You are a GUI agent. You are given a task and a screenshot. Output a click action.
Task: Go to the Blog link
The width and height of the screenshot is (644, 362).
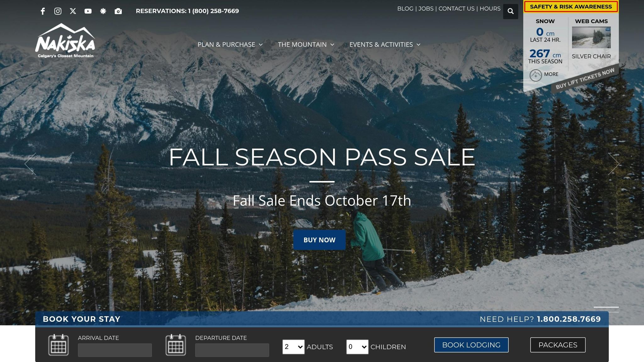pyautogui.click(x=405, y=9)
